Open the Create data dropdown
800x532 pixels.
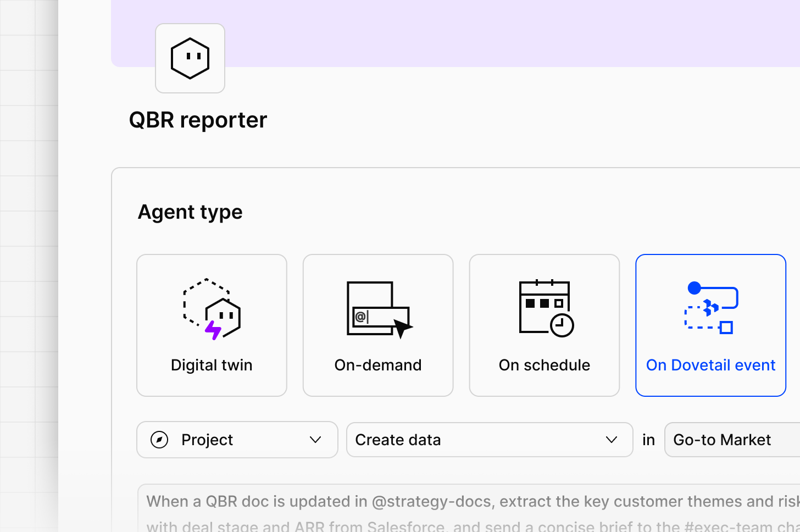pyautogui.click(x=490, y=440)
